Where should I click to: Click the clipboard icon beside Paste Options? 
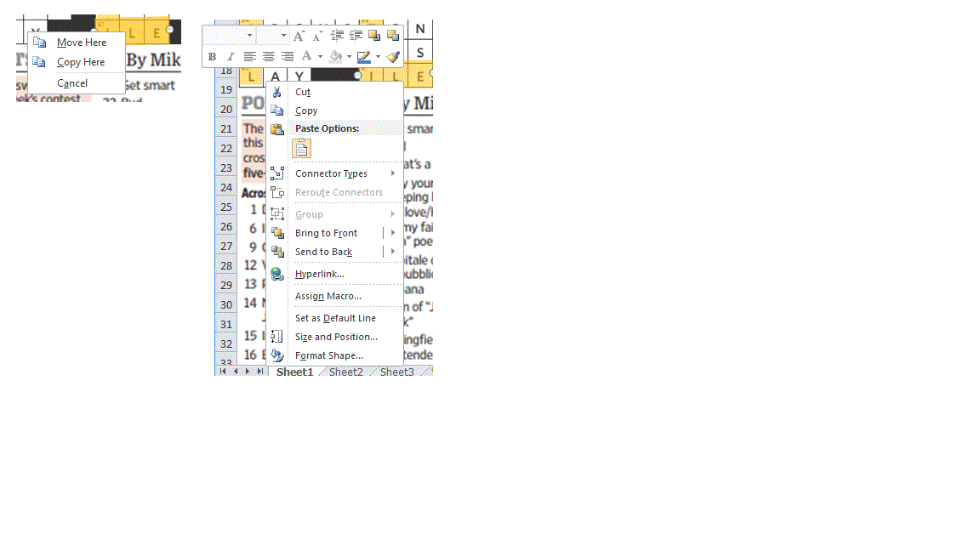point(276,129)
